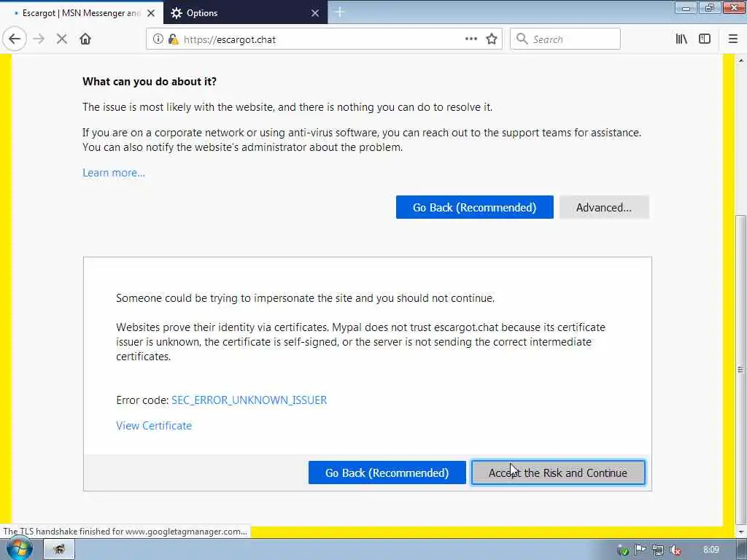Image resolution: width=747 pixels, height=560 pixels.
Task: Click the TLS handshake status bar text
Action: click(125, 532)
